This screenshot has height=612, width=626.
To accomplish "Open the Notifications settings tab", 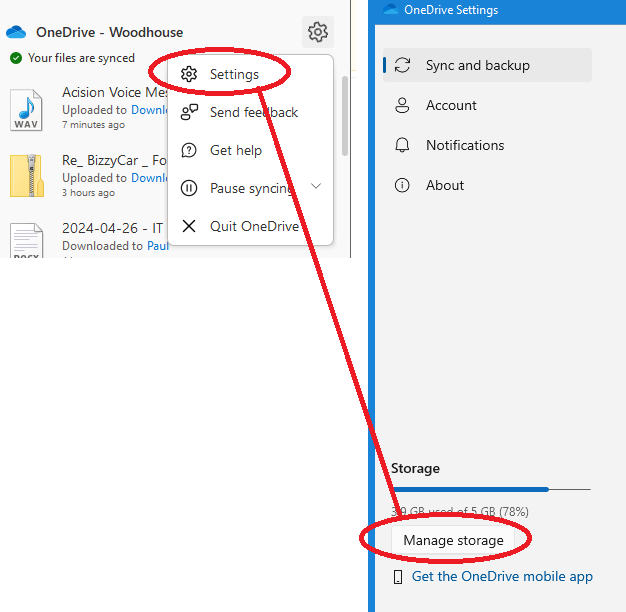I will coord(487,145).
